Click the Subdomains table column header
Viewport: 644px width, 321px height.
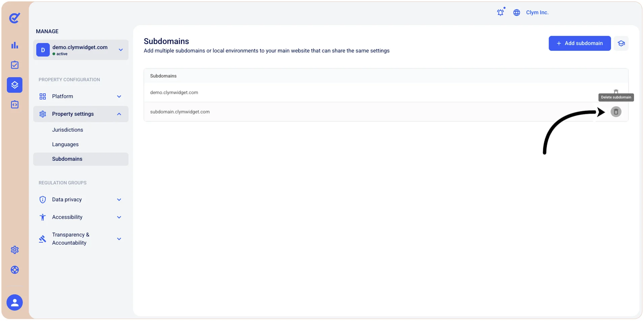(163, 76)
